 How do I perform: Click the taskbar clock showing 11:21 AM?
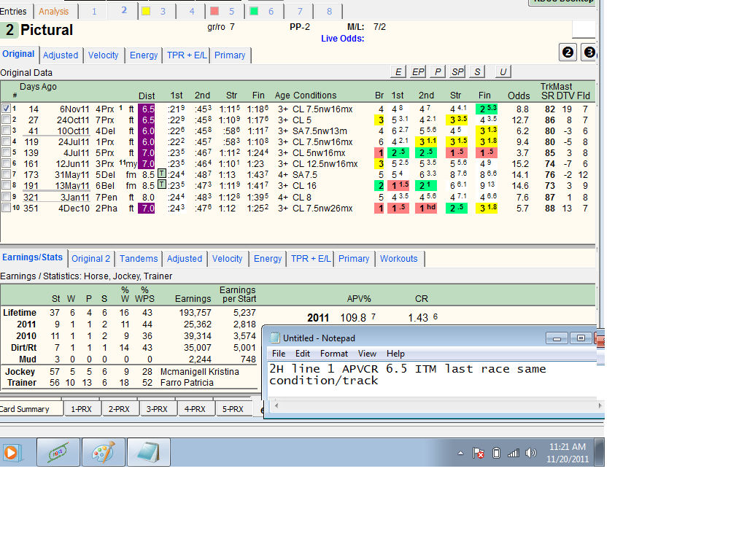[567, 453]
